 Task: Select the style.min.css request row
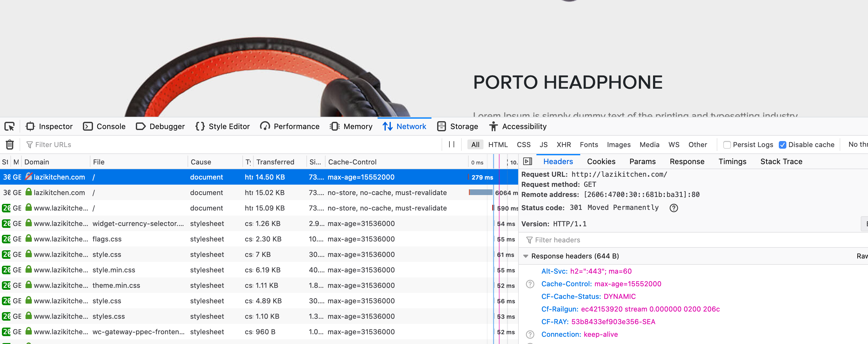(x=259, y=270)
